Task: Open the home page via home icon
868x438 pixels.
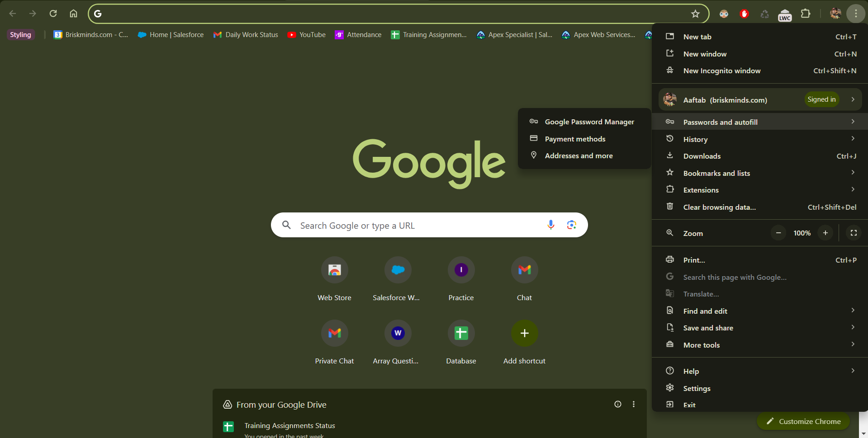Action: 73,14
